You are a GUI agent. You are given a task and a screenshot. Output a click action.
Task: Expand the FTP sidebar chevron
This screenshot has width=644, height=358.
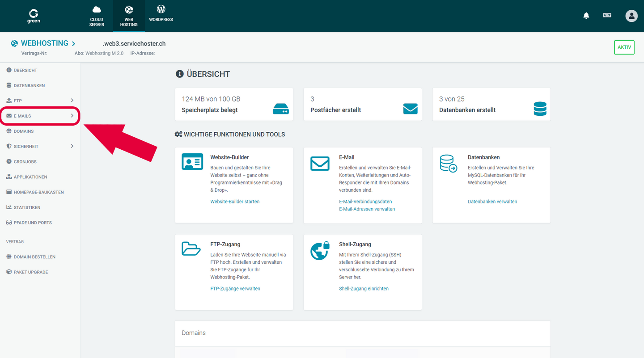72,101
